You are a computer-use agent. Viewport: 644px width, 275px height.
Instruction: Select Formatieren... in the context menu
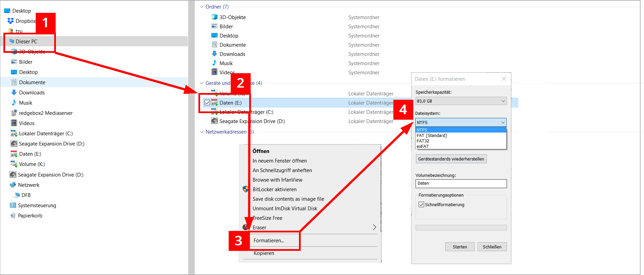[x=269, y=241]
